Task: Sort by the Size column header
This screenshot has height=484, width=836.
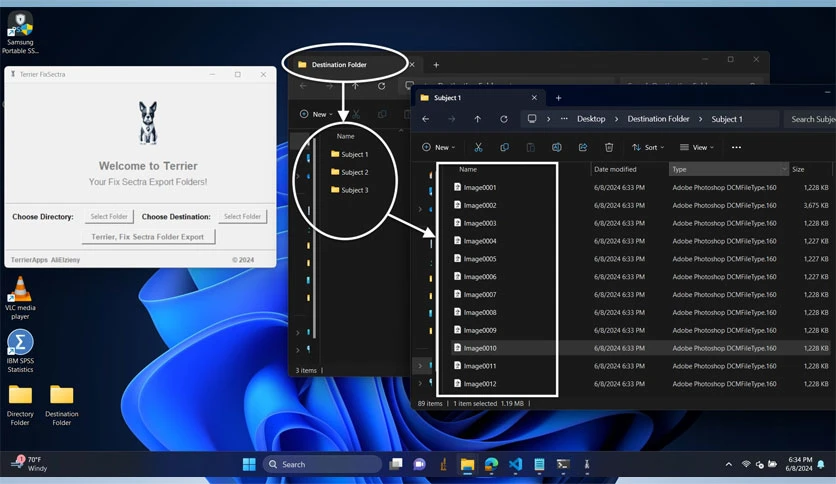Action: (x=798, y=169)
